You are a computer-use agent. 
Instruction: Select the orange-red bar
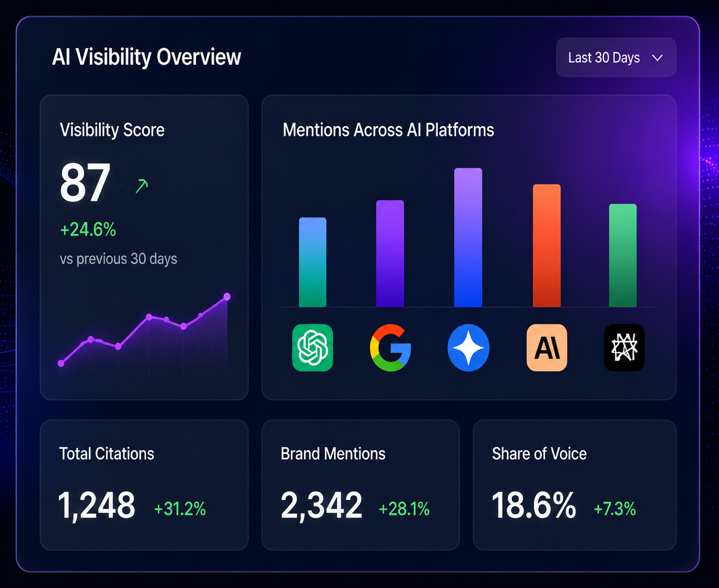[547, 245]
